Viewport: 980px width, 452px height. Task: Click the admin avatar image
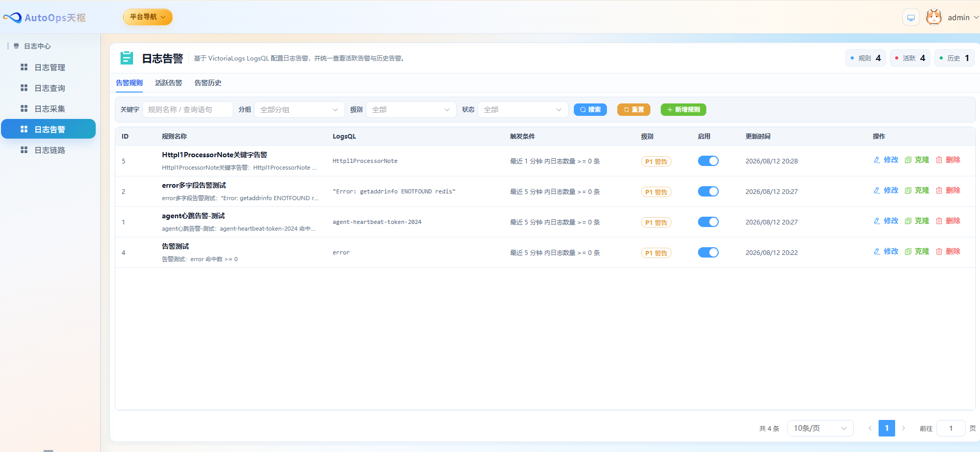point(934,17)
